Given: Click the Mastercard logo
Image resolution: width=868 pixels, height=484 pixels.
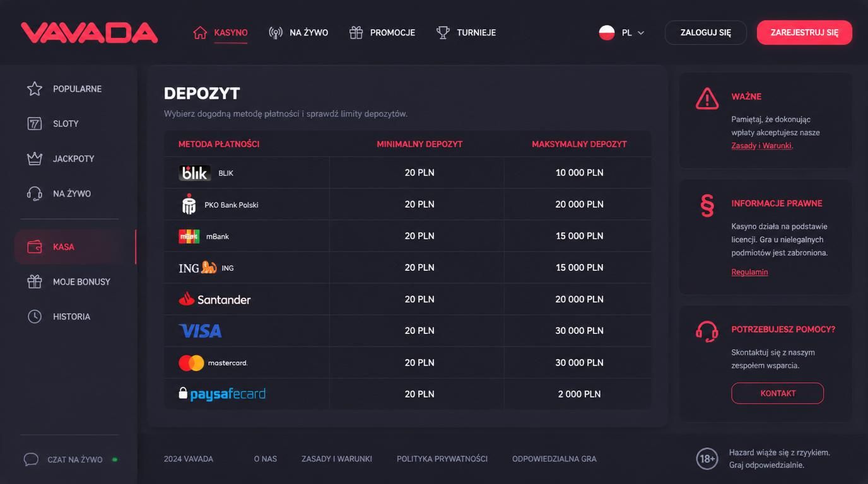Looking at the screenshot, I should point(213,363).
